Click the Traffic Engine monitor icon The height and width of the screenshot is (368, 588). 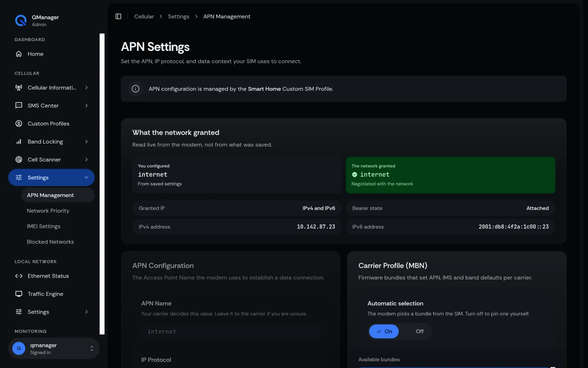point(19,294)
